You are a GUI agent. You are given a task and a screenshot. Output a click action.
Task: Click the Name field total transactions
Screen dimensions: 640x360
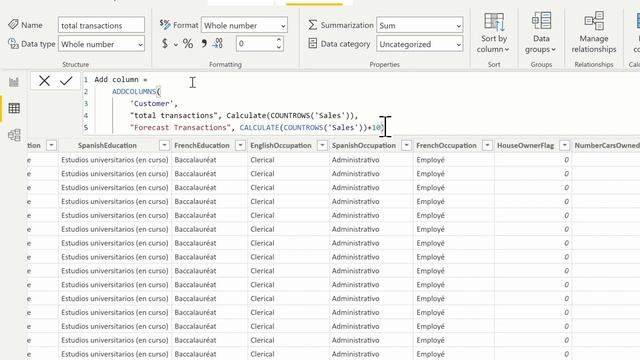coord(101,25)
